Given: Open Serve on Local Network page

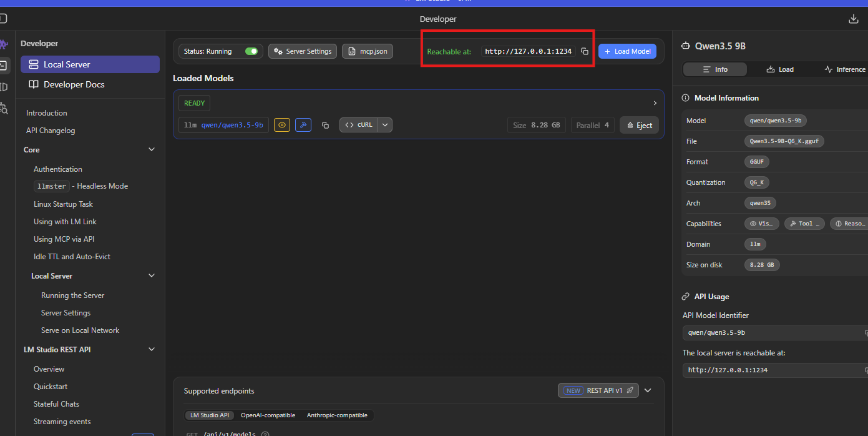Looking at the screenshot, I should point(80,330).
